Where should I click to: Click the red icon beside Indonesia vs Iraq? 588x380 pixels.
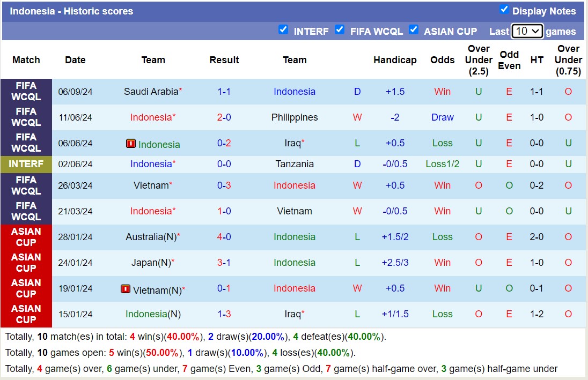tap(131, 144)
